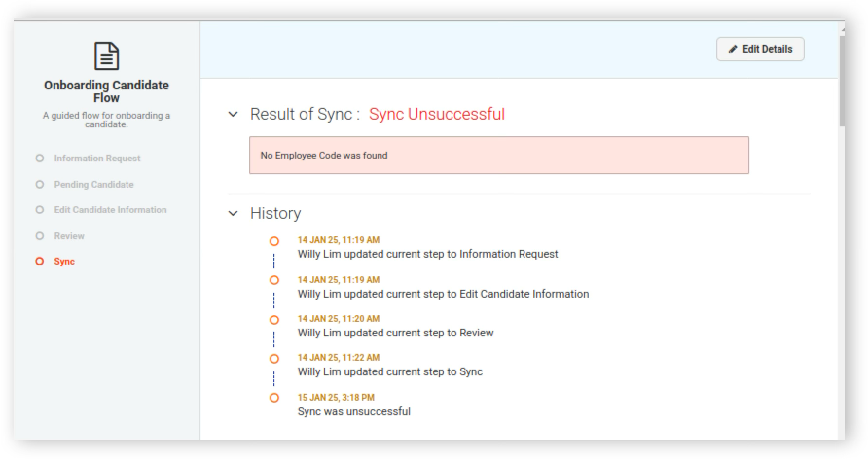Image resolution: width=868 pixels, height=459 pixels.
Task: Click the red circle beside Sync step
Action: click(40, 262)
